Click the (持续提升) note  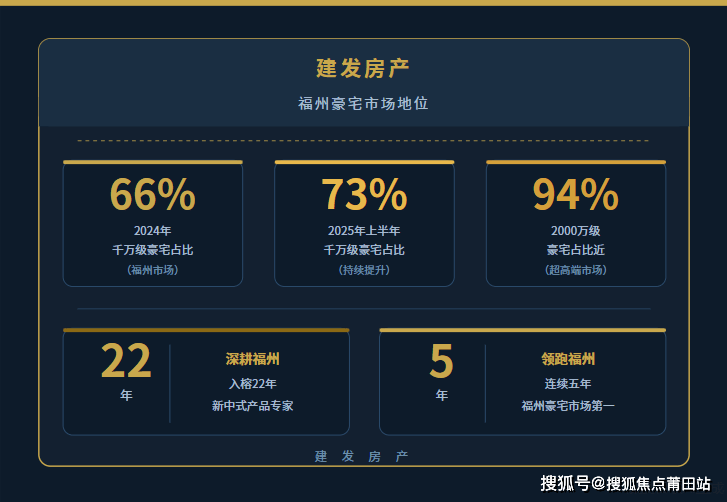[x=364, y=270]
